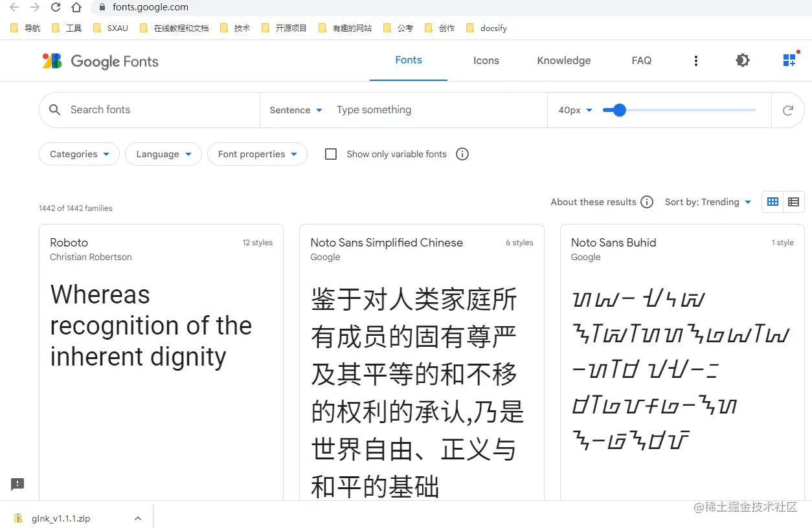Image resolution: width=812 pixels, height=528 pixels.
Task: Click the browser back arrow
Action: 14,8
